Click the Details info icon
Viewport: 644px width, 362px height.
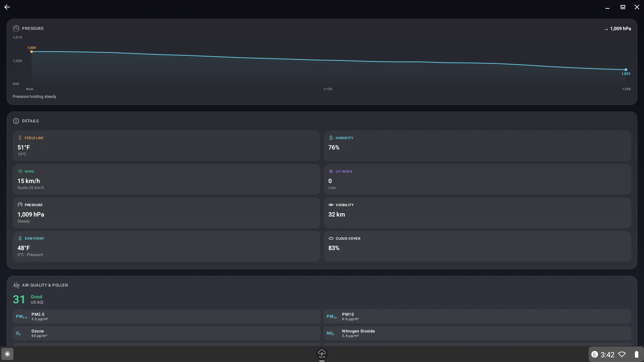pyautogui.click(x=16, y=121)
